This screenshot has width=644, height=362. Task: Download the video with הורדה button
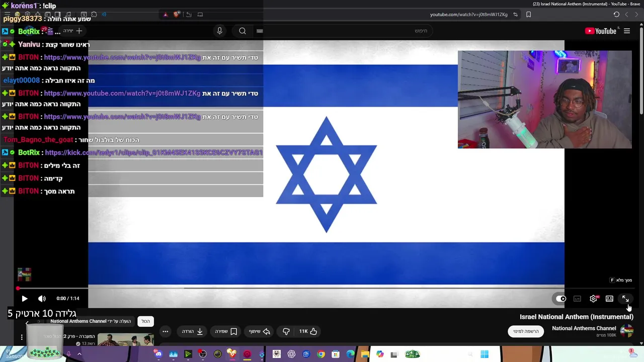[192, 331]
